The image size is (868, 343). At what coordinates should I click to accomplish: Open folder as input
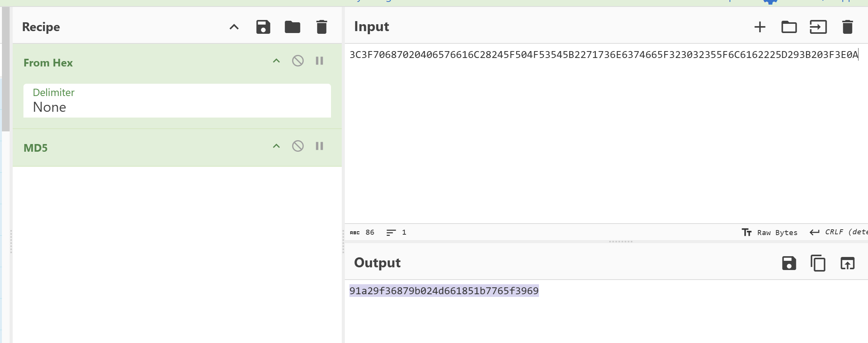click(x=789, y=27)
